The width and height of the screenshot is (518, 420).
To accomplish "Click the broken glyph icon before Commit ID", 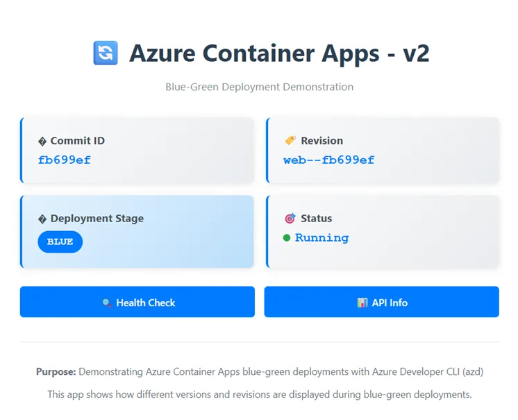I will click(x=42, y=141).
